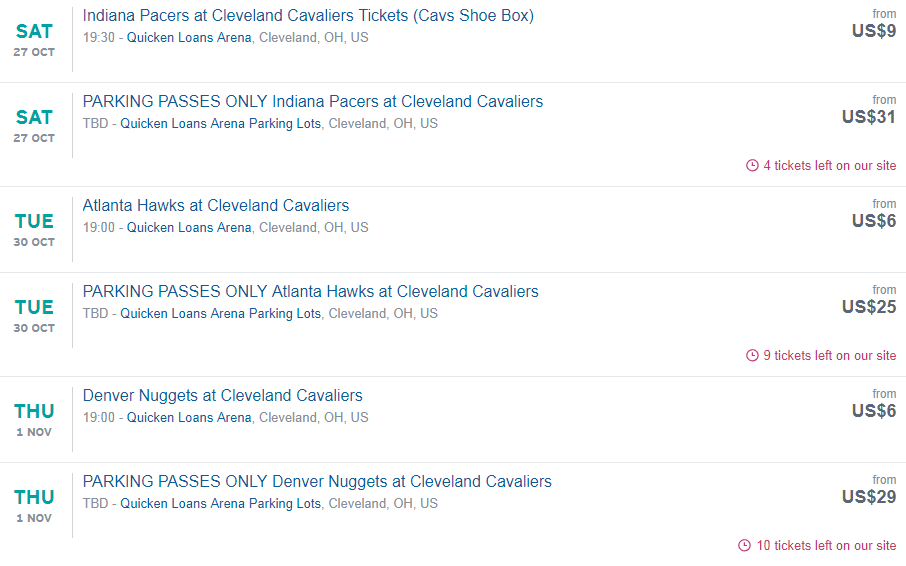Select the US$25 parking pass price
Viewport: 906px width, 566px height.
click(x=868, y=307)
